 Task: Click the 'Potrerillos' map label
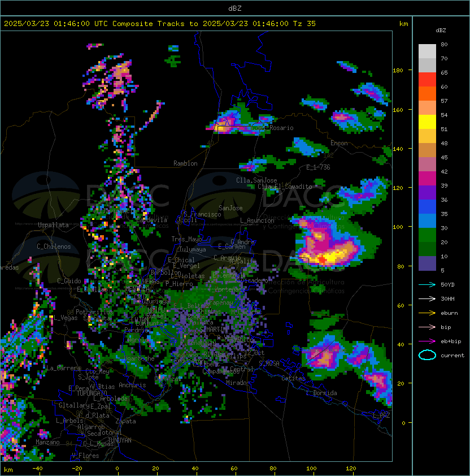tap(94, 312)
